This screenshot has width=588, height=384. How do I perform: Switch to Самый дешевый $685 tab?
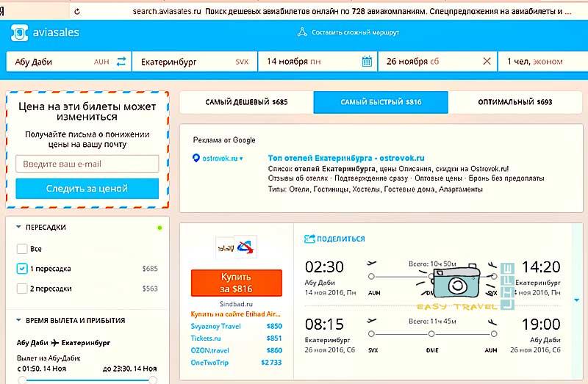coord(246,102)
